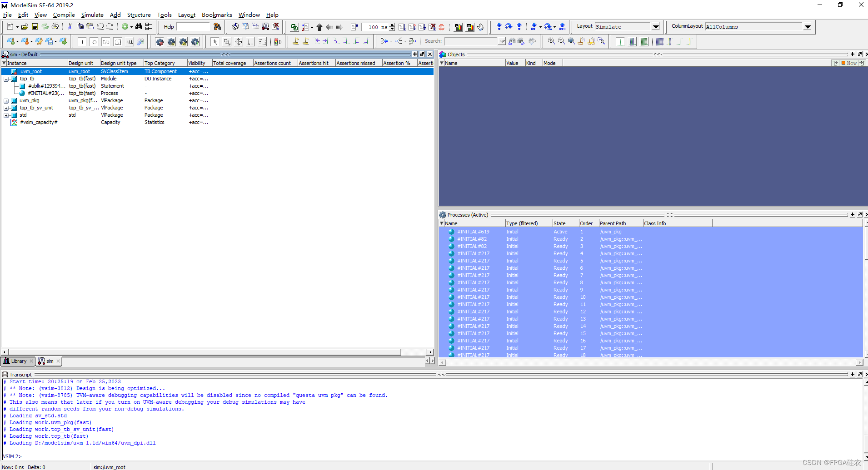Click the black up arrow icon
This screenshot has height=470, width=868.
pos(319,27)
